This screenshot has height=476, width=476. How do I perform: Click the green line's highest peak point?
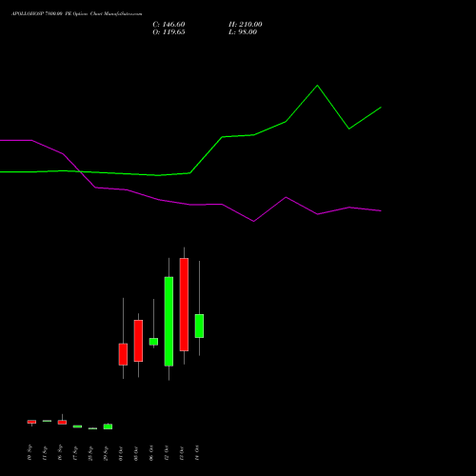(x=317, y=86)
